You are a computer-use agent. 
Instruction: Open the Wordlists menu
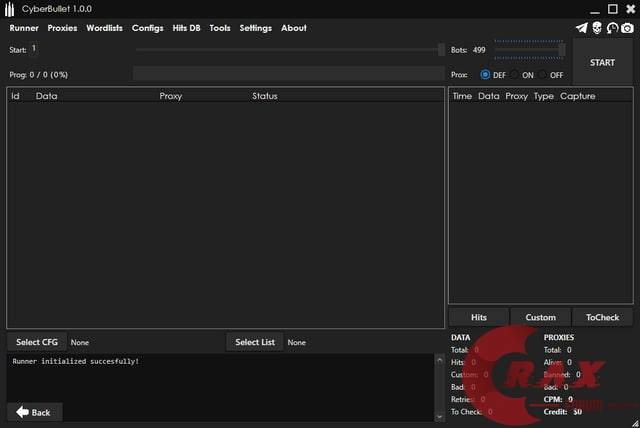coord(104,28)
